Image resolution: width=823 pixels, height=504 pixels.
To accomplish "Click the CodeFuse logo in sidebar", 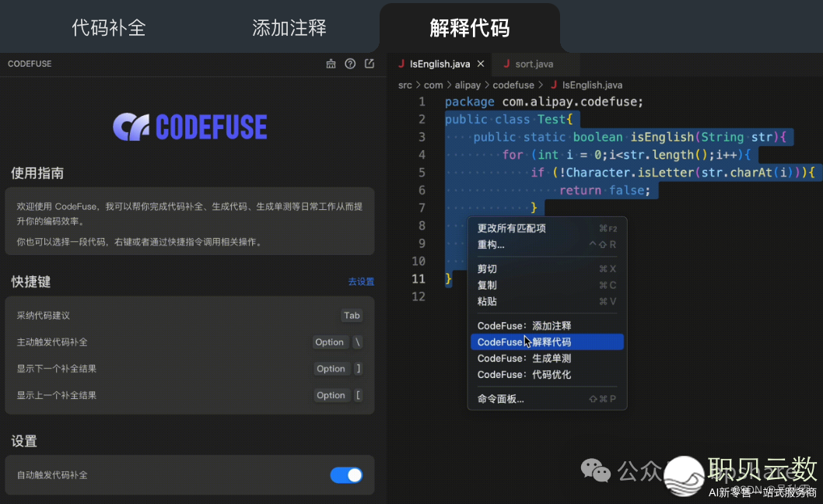I will (x=190, y=127).
